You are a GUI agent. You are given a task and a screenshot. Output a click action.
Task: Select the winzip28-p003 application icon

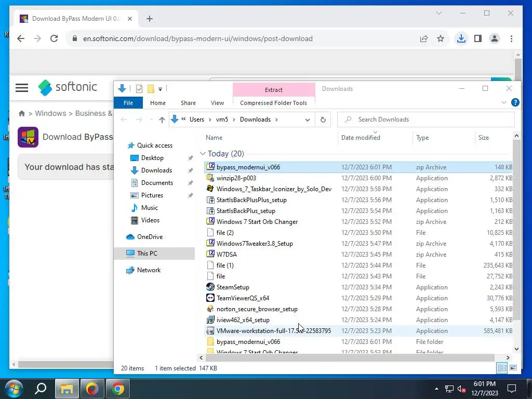tap(210, 178)
